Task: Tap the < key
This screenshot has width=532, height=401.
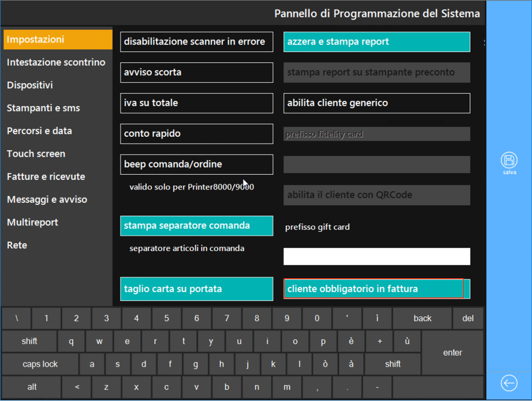Action: click(x=77, y=387)
